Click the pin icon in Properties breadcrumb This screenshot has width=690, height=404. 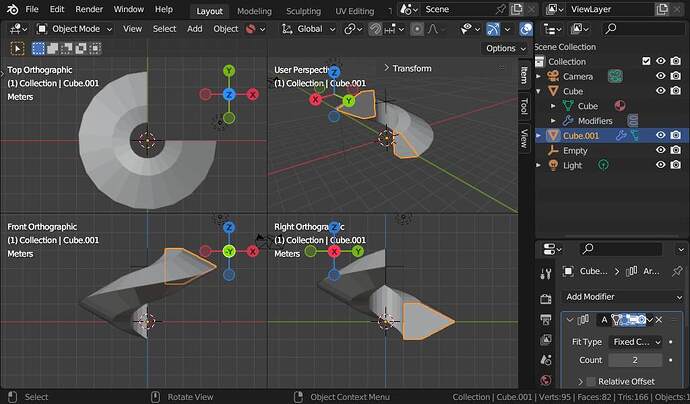click(677, 271)
